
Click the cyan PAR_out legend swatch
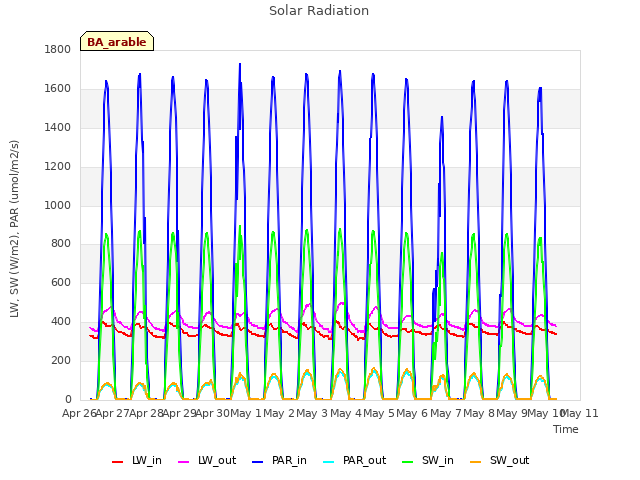coord(329,462)
